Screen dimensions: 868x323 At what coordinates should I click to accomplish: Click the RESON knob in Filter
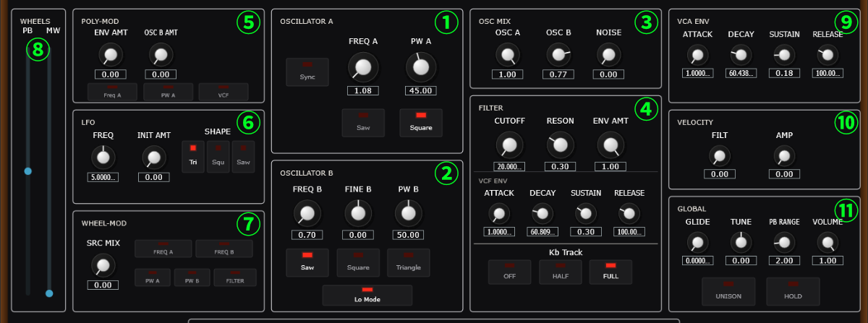coord(560,145)
